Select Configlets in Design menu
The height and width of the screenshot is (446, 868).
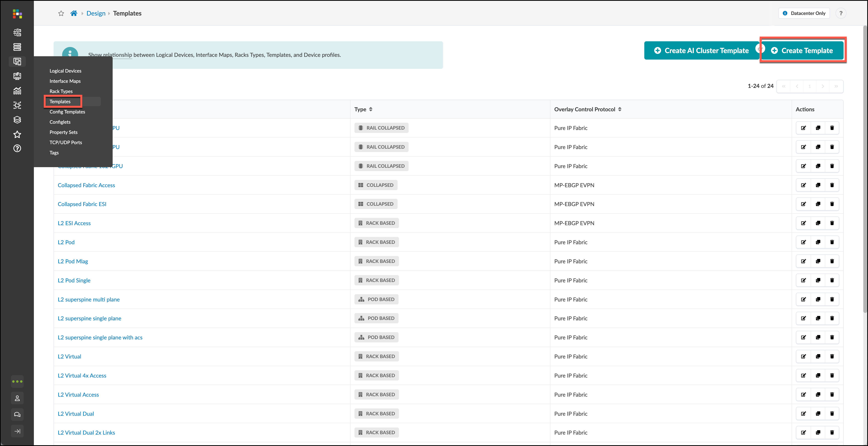(60, 122)
